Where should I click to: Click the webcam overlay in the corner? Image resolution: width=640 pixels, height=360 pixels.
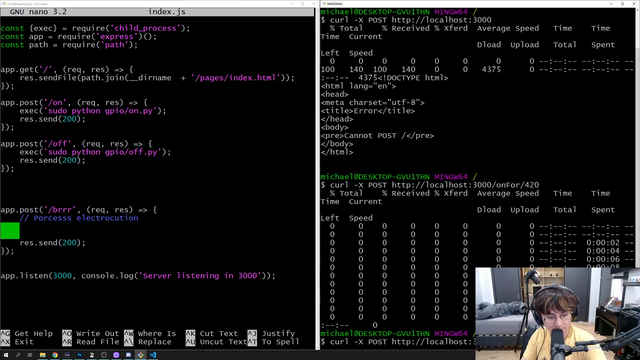coord(558,313)
